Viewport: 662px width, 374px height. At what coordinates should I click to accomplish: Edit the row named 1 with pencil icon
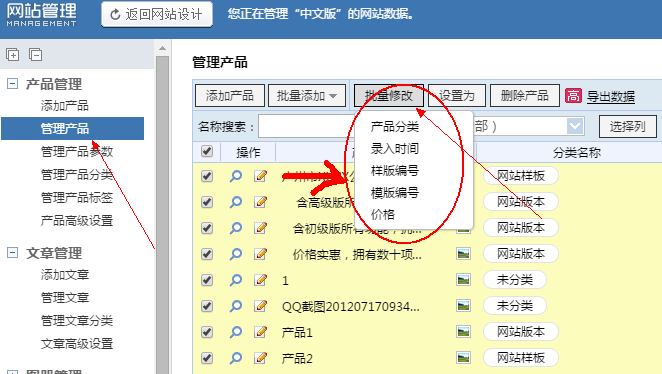pos(261,279)
